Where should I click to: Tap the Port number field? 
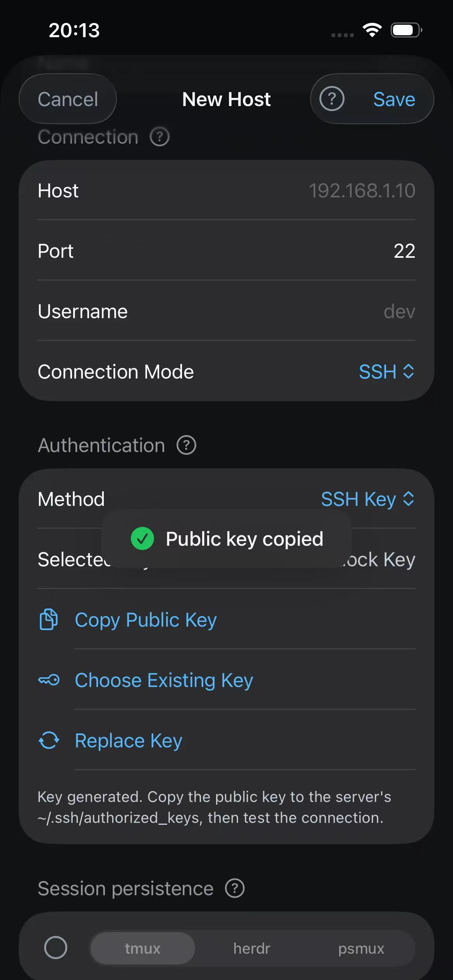tap(226, 251)
